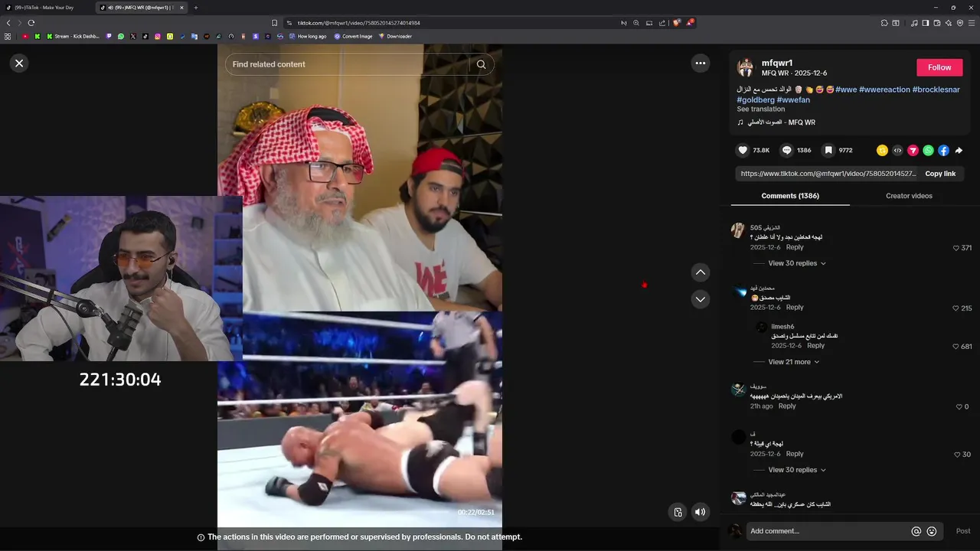Open the #wwe hashtag link
The width and height of the screenshot is (980, 551).
click(x=846, y=90)
